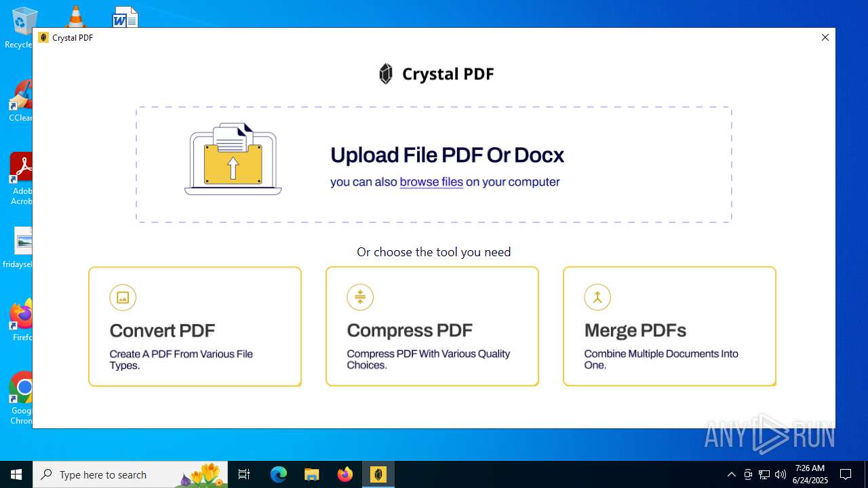Open the volume tray icon
Screen dimensions: 868x488
tap(781, 474)
